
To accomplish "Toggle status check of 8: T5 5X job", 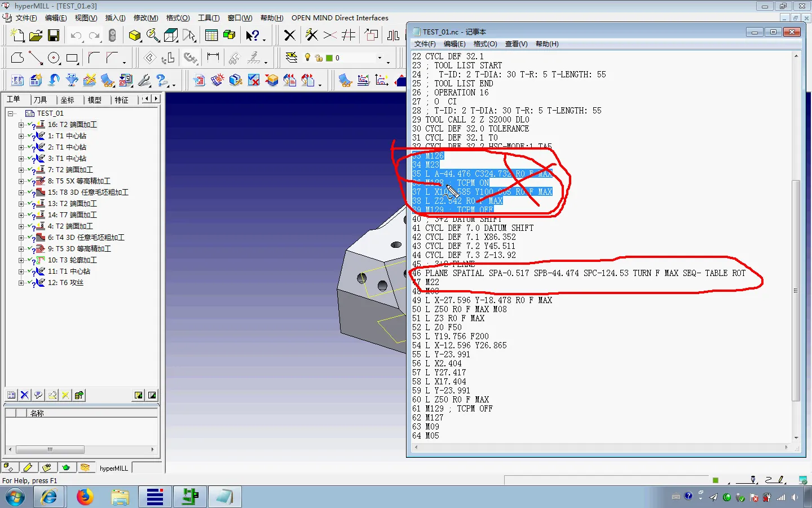I will pos(30,181).
